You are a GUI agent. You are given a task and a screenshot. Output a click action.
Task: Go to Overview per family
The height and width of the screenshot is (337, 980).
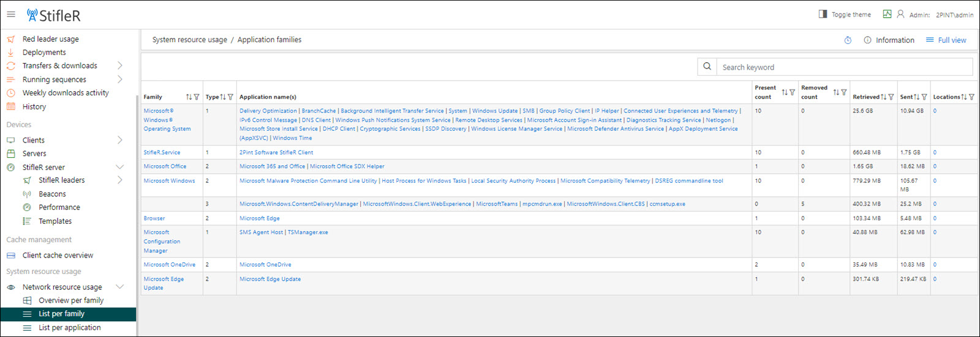(70, 300)
